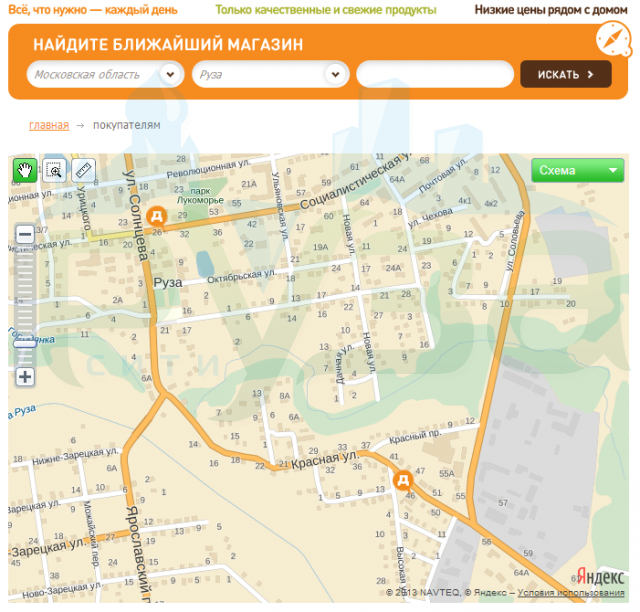Screen dimensions: 640x612
Task: Select the ruler distance measurement tool
Action: tap(84, 170)
